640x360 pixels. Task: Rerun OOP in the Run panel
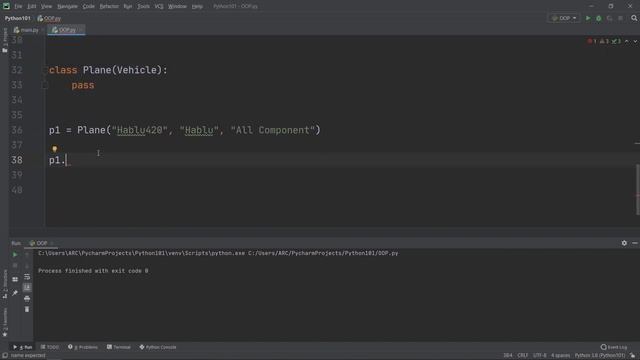[x=15, y=255]
